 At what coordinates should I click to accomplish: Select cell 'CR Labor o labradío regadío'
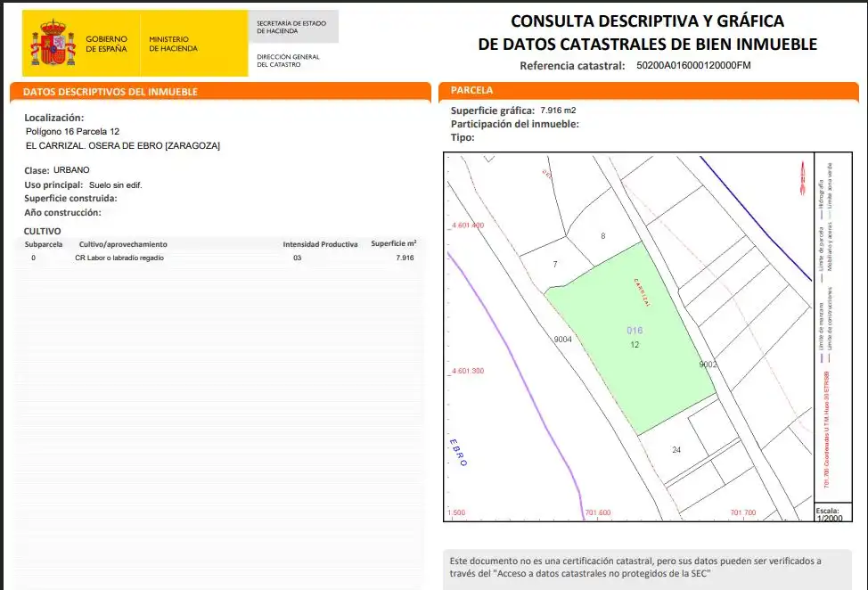point(119,258)
